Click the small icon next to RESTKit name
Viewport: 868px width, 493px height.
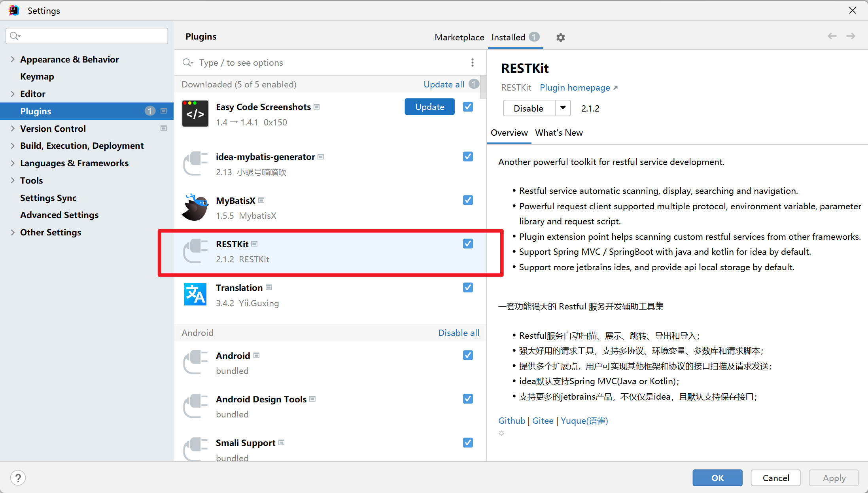tap(255, 244)
